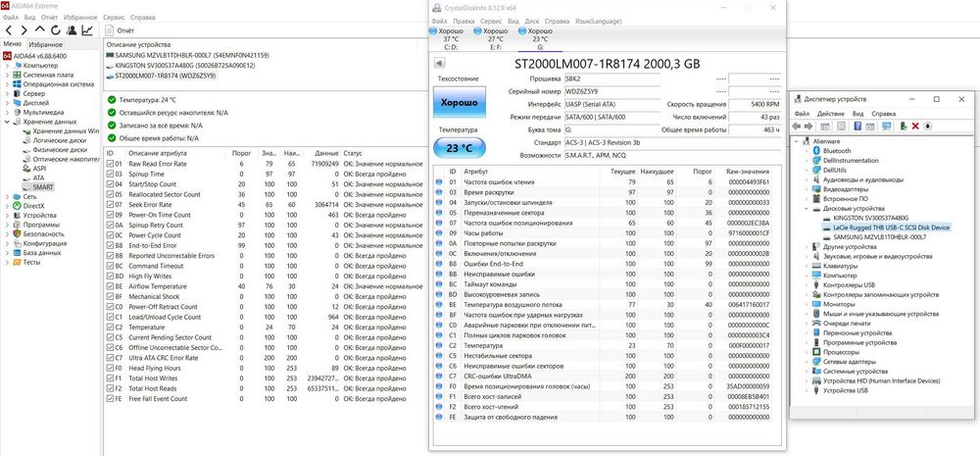Click the Device Manager properties sheet icon
Screen dimensions: 980x456
pos(841,127)
